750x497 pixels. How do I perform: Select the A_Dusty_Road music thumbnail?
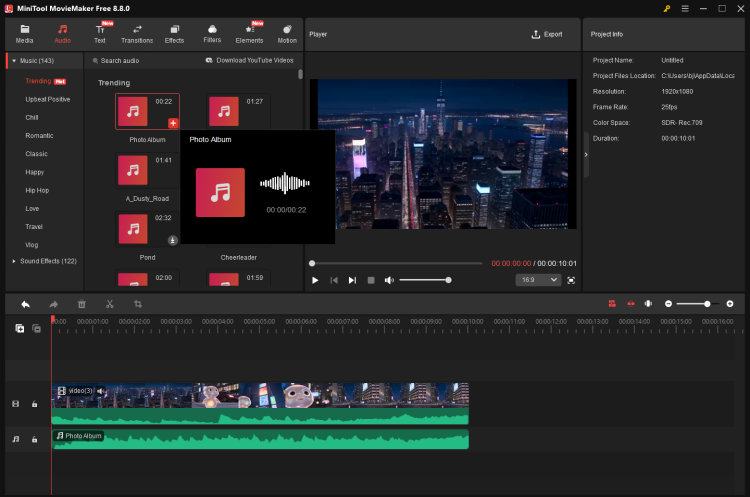click(133, 170)
